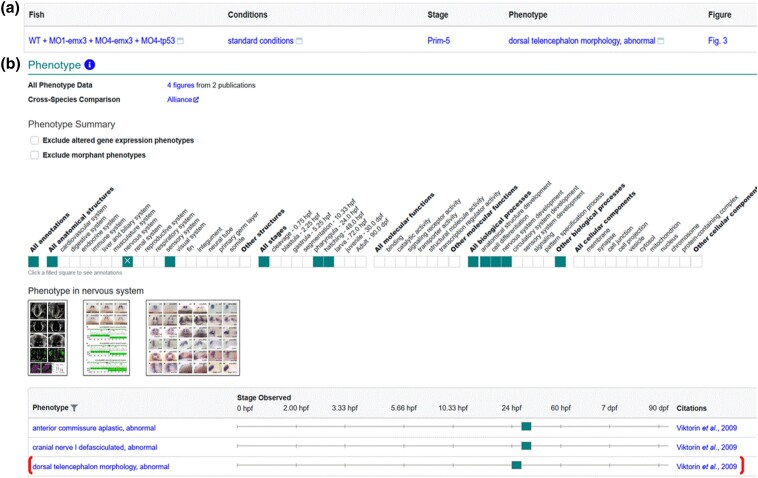Click the Phenotype Summary heading
Image resolution: width=758 pixels, height=478 pixels.
(72, 124)
